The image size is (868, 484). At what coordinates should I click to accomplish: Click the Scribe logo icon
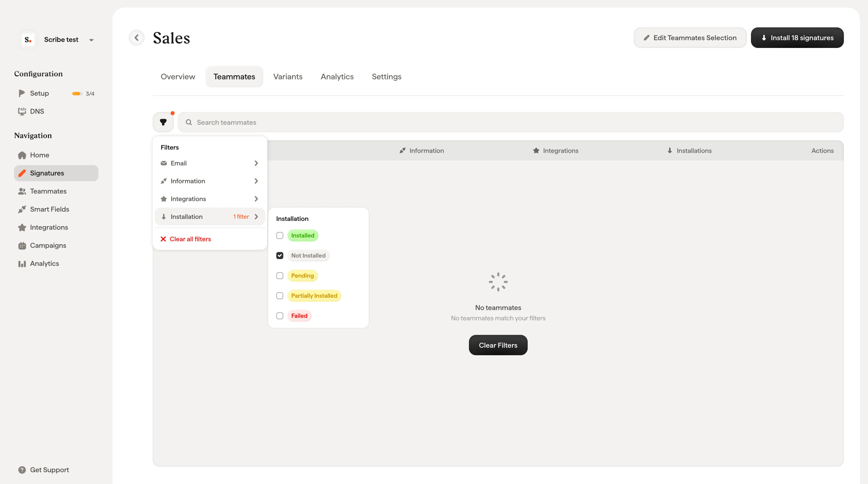click(x=28, y=40)
